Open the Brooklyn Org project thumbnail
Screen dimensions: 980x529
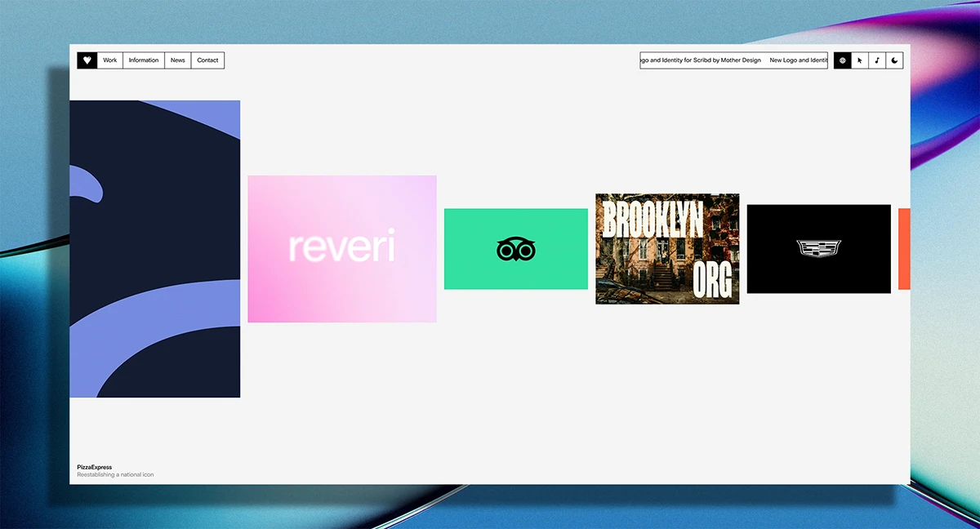click(667, 249)
